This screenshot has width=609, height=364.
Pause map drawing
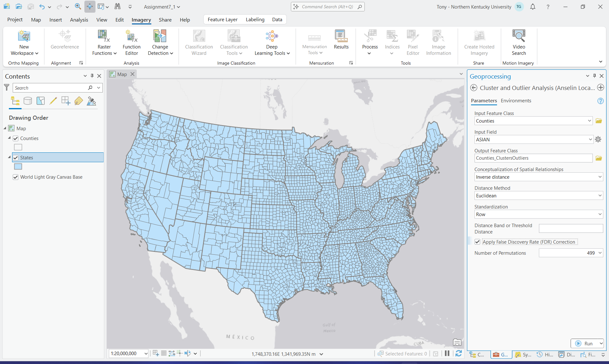click(x=447, y=354)
